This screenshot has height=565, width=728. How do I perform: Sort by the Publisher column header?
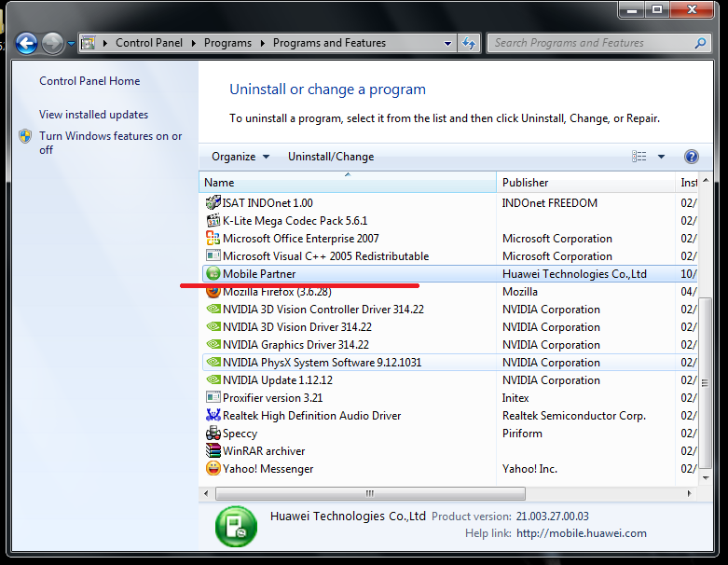click(x=586, y=183)
